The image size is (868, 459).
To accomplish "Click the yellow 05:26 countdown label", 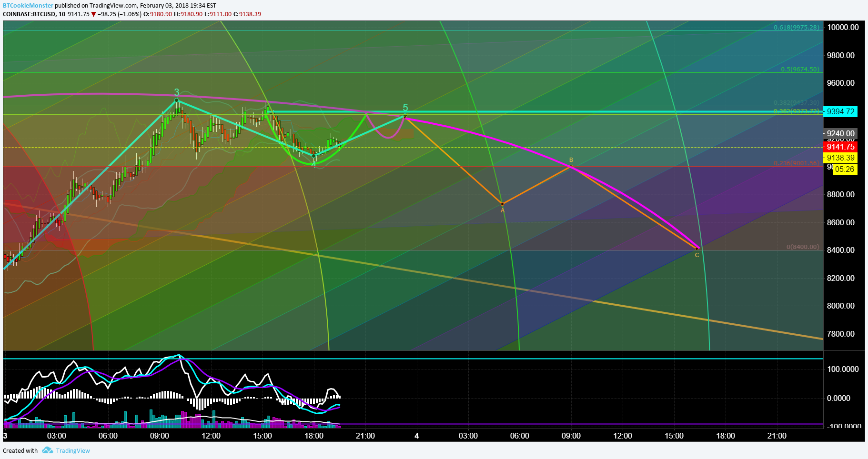I will pyautogui.click(x=845, y=169).
